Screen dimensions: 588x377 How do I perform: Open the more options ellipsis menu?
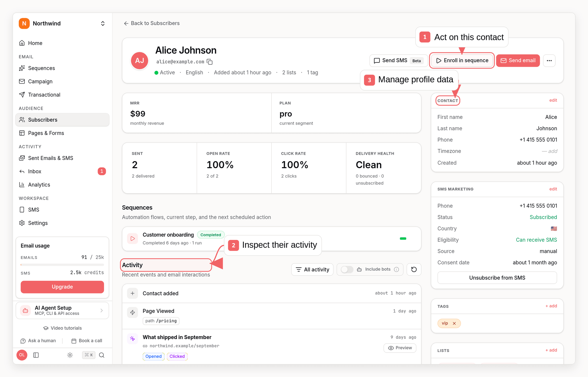click(x=549, y=61)
